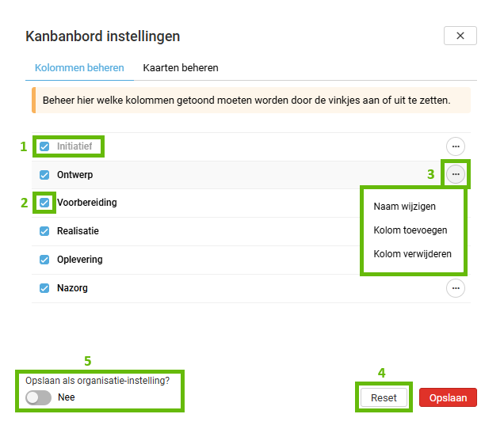Viewport: 504px width, 433px height.
Task: Click the Realisatie column name label
Action: pos(78,231)
